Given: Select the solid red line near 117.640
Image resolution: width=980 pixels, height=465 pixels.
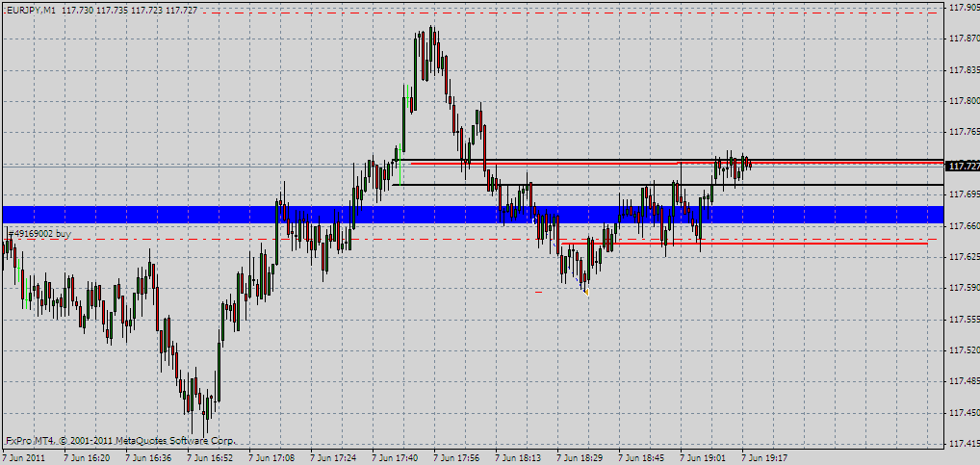Looking at the screenshot, I should tap(744, 244).
